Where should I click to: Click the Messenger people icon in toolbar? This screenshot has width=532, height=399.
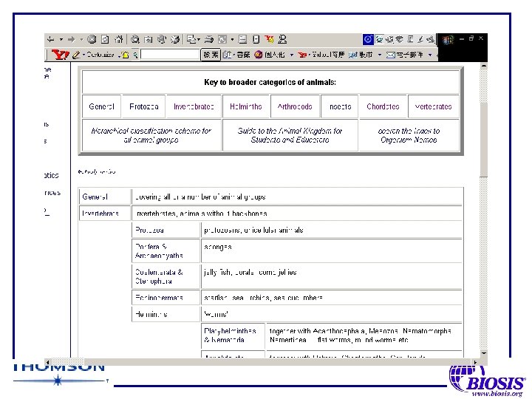point(282,40)
